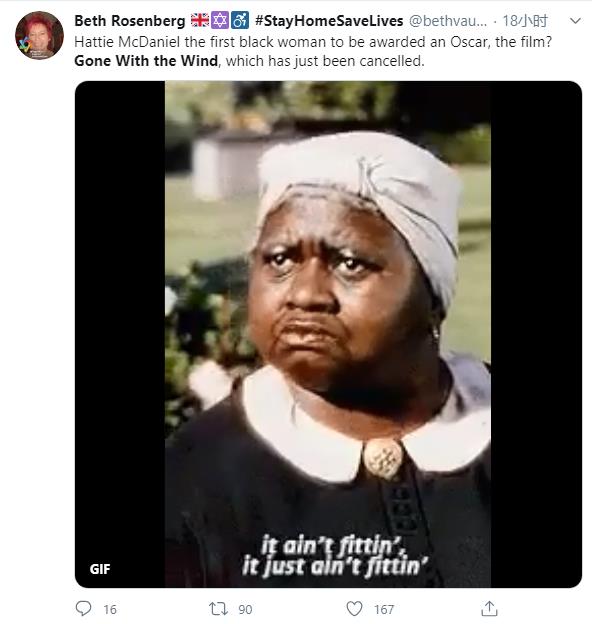Expand the tweet options chevron
This screenshot has height=624, width=592.
point(575,21)
